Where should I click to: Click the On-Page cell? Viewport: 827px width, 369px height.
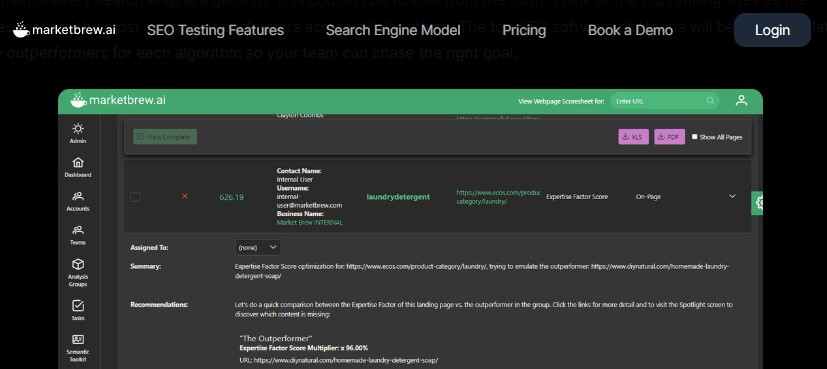coord(648,197)
